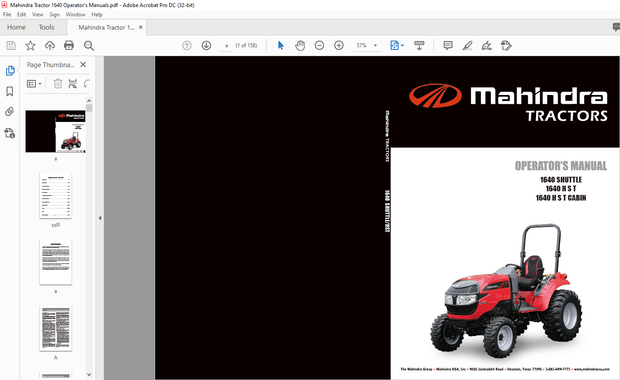
Task: Add the file to starred favorites
Action: click(x=30, y=45)
